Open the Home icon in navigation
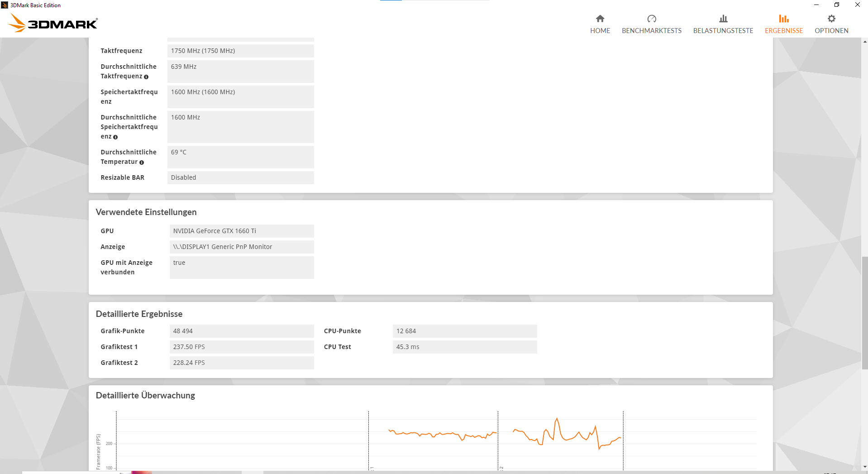 pos(600,19)
